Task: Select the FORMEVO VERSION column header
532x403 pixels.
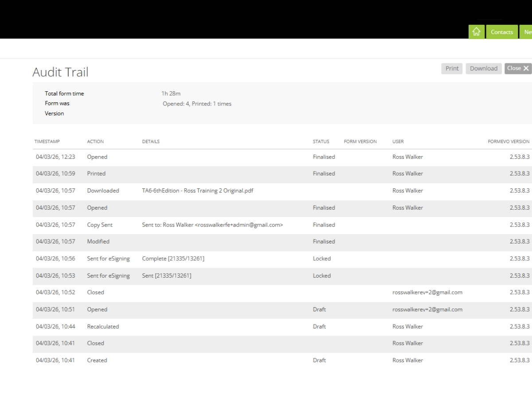Action: [x=509, y=141]
